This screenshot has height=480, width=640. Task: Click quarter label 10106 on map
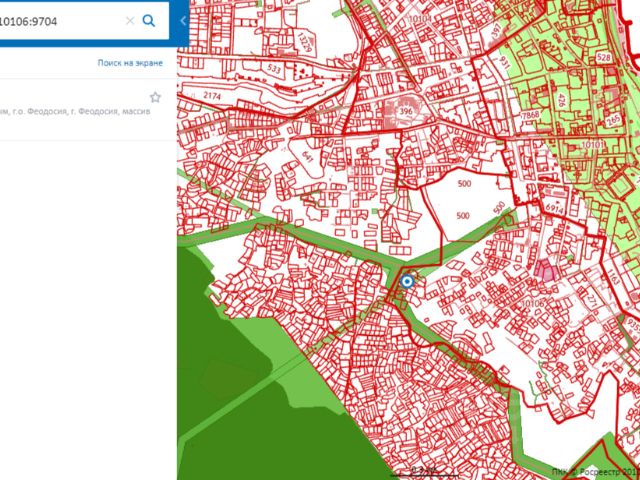[x=533, y=303]
